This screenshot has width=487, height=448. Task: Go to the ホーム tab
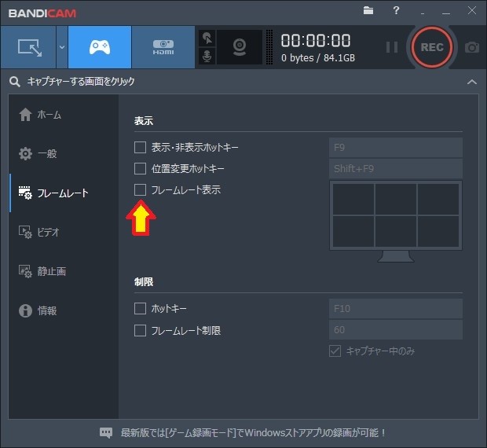(49, 115)
